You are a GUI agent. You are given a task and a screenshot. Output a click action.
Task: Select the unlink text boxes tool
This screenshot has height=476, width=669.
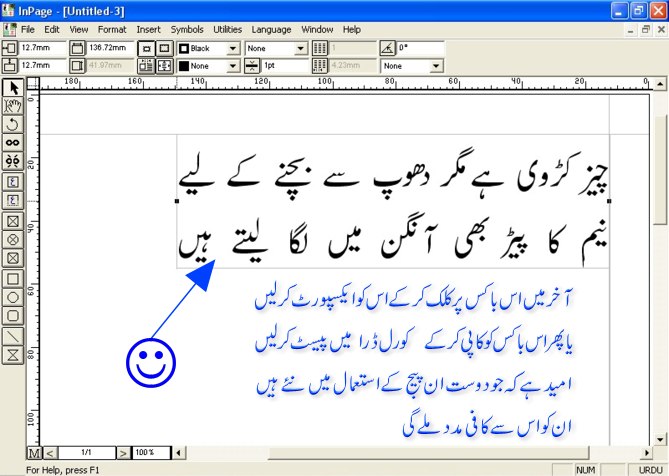click(14, 161)
